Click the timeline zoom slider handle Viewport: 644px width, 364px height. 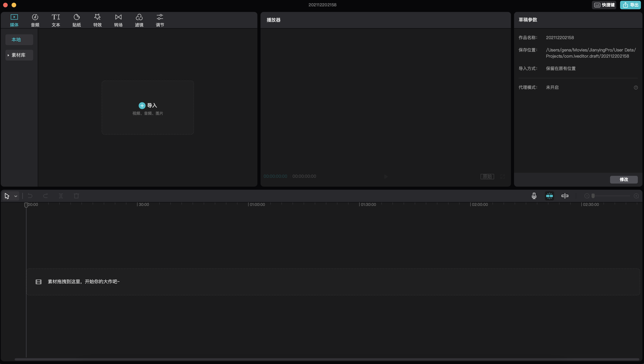pyautogui.click(x=593, y=196)
